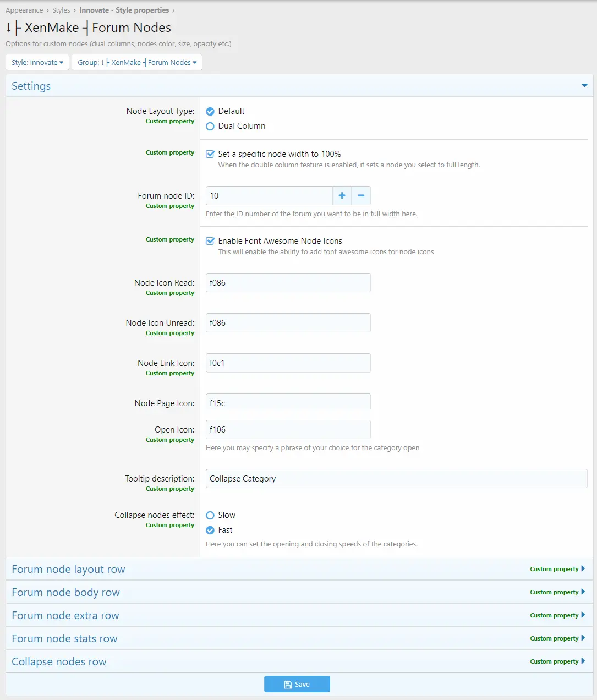This screenshot has width=597, height=700.
Task: Expand Forum node stats row
Action: pyautogui.click(x=299, y=638)
